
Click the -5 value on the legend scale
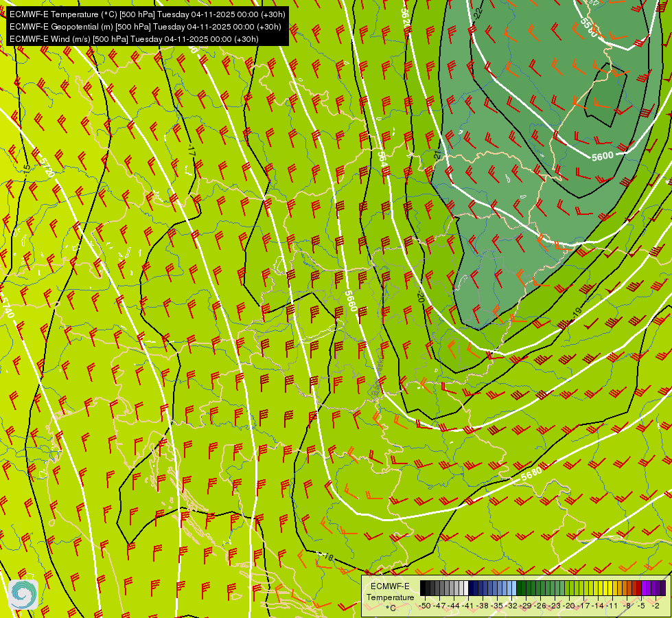pyautogui.click(x=641, y=606)
